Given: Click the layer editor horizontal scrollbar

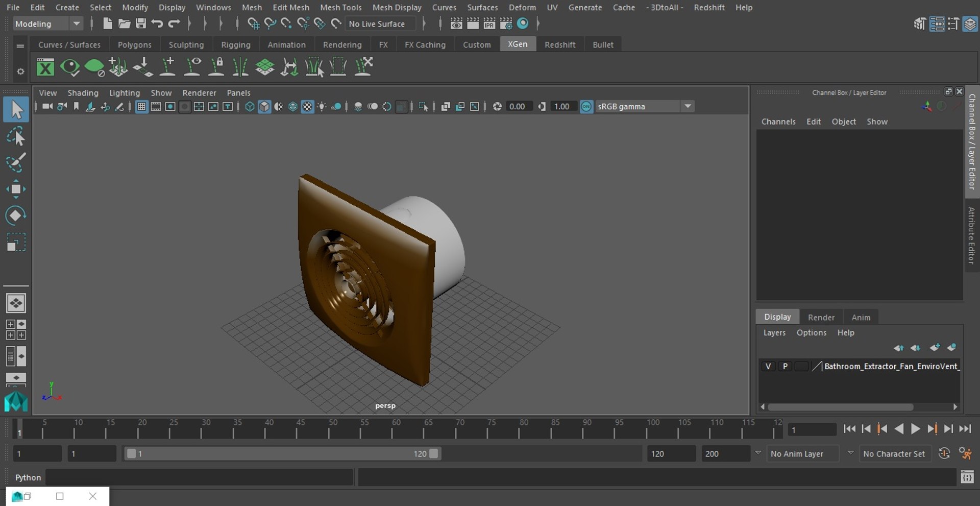Looking at the screenshot, I should click(840, 407).
